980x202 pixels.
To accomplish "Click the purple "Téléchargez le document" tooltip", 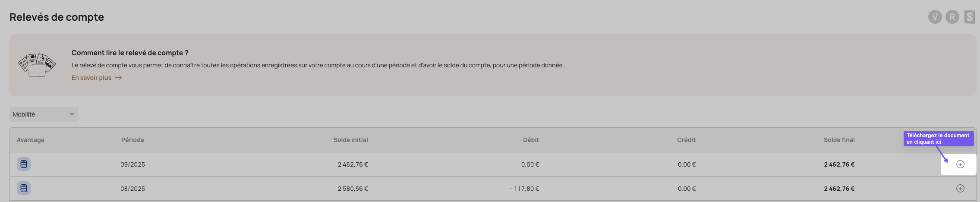I will coord(938,139).
